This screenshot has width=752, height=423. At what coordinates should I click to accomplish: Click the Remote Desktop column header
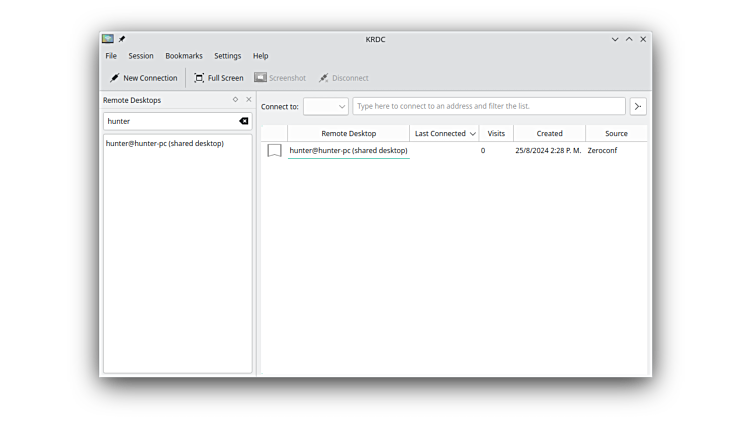(348, 133)
